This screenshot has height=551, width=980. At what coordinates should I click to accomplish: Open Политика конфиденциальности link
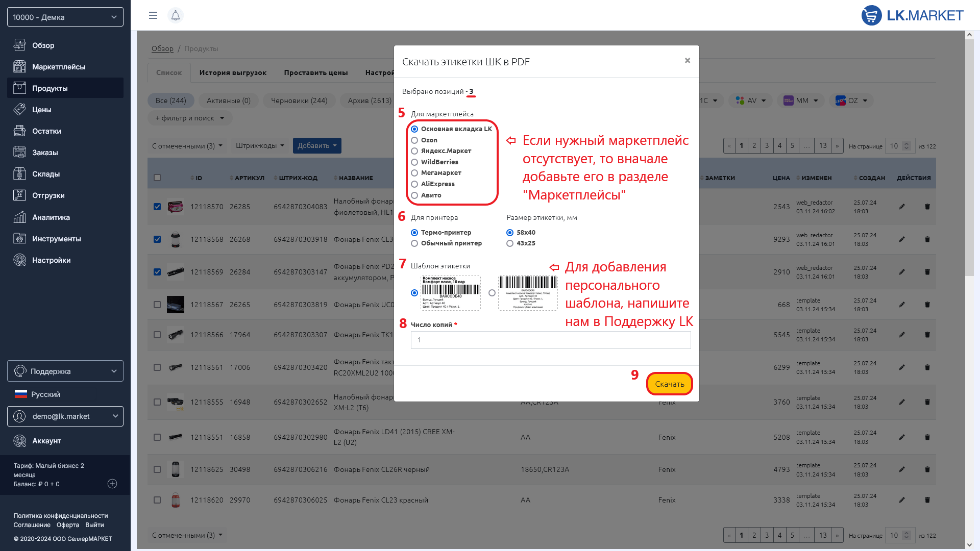point(61,516)
